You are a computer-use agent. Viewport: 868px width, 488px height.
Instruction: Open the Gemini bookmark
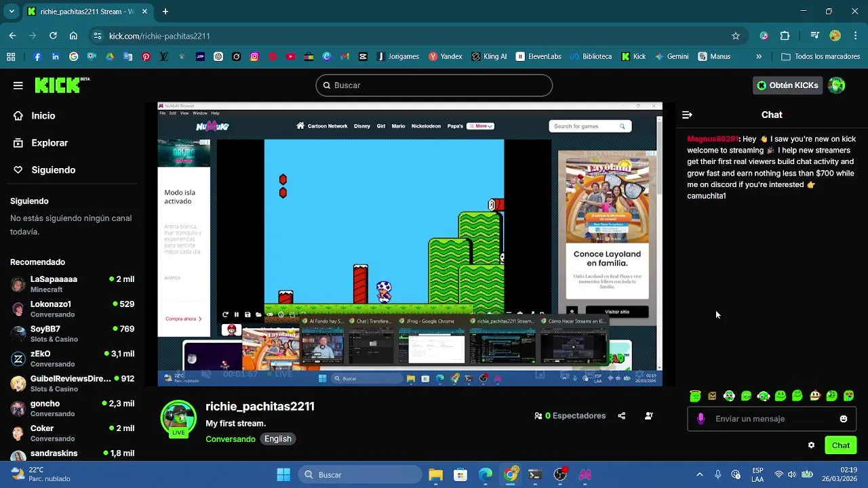click(x=671, y=57)
